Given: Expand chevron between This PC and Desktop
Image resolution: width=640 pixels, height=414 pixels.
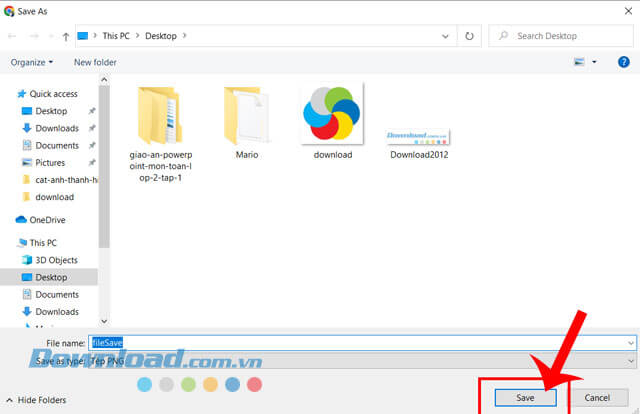Looking at the screenshot, I should tap(137, 36).
